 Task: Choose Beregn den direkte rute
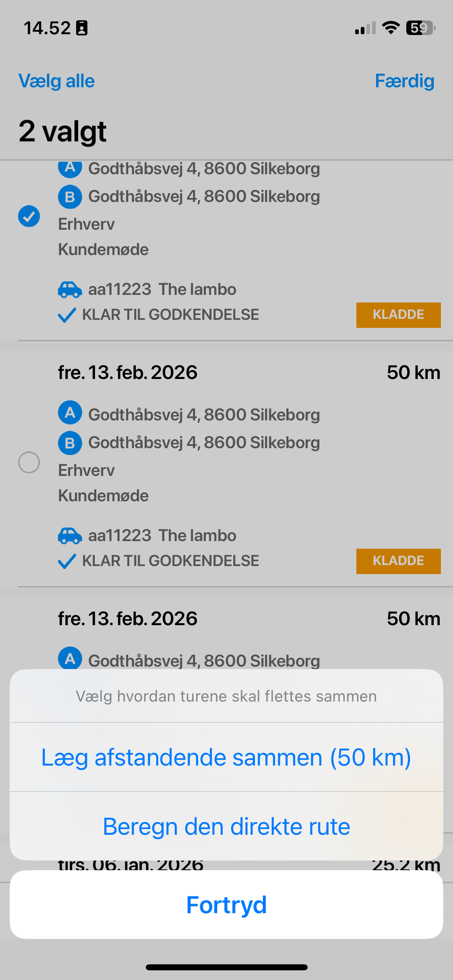click(x=226, y=826)
